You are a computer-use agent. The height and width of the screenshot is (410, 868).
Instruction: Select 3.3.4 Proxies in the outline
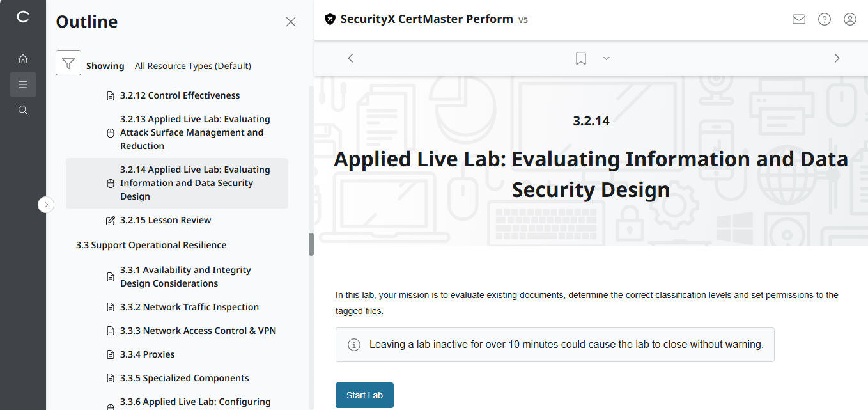(x=147, y=354)
